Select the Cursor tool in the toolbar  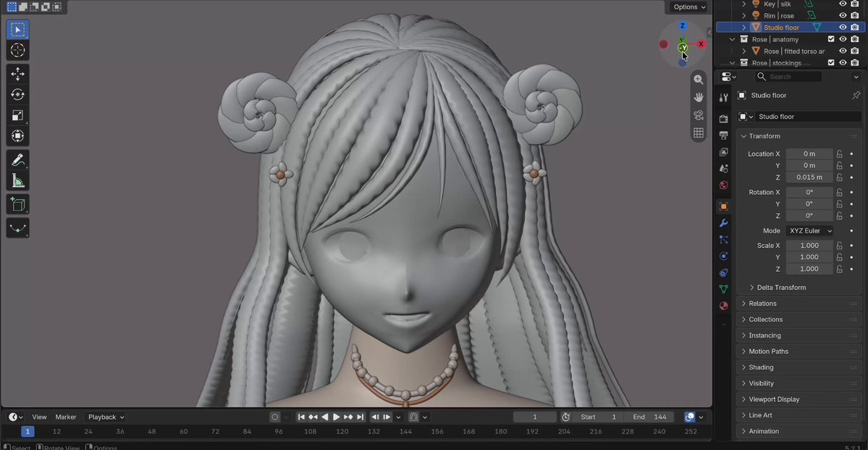pos(17,51)
